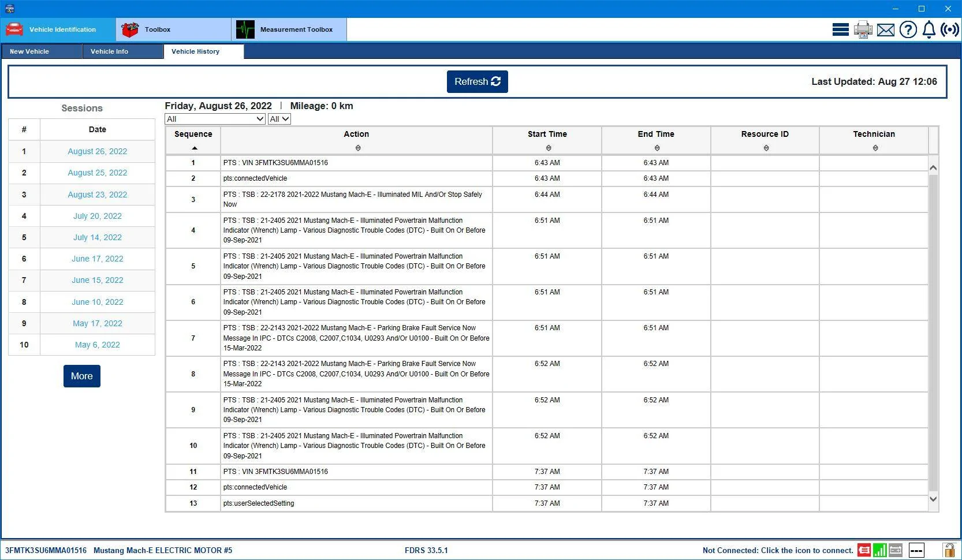Select the TSB 22-2178 Illuminated MIL action
Screen dimensions: 962x560
click(353, 199)
